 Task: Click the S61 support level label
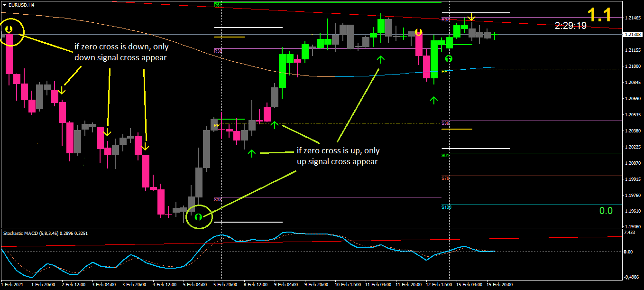(445, 155)
